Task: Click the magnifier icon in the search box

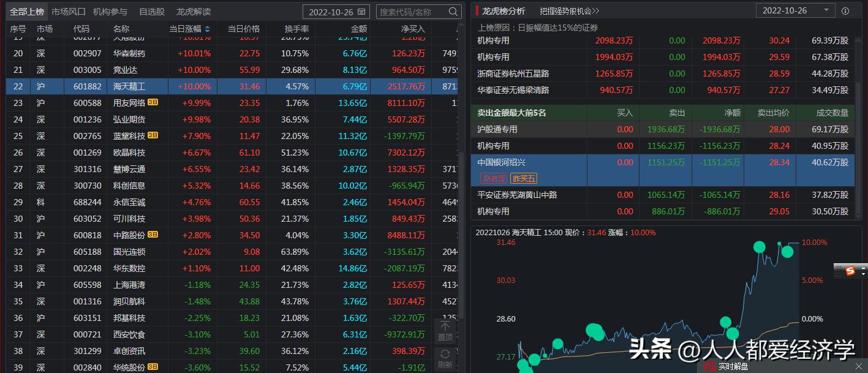Action: tap(452, 11)
